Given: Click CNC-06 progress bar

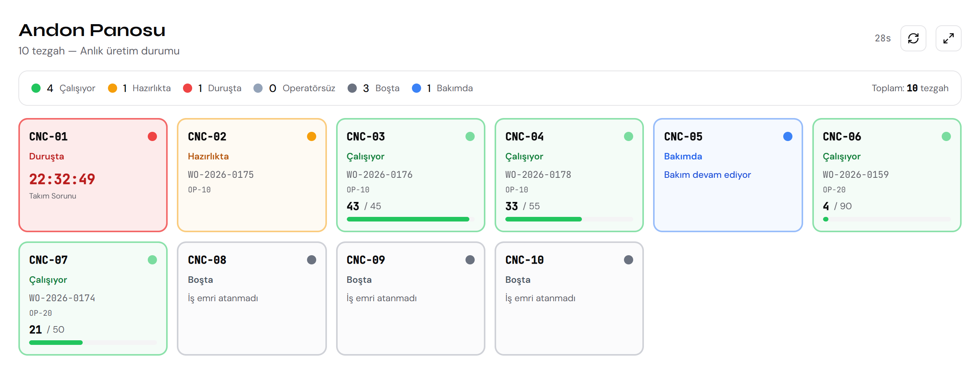Looking at the screenshot, I should (887, 219).
